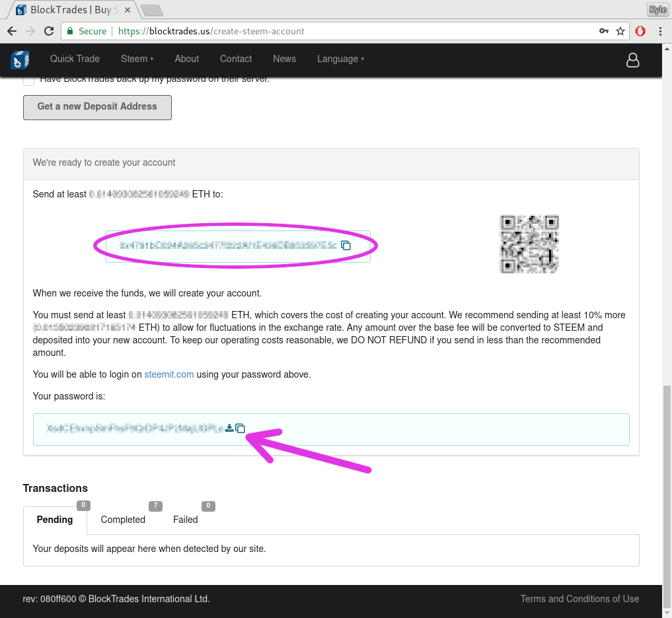Click Get a new Deposit Address button
Screen dimensions: 672x618
97,107
